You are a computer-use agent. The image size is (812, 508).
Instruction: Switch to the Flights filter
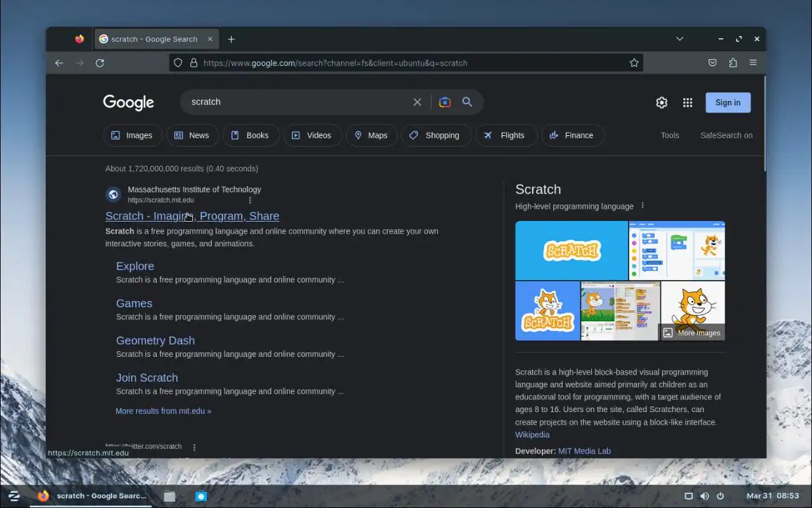[506, 135]
